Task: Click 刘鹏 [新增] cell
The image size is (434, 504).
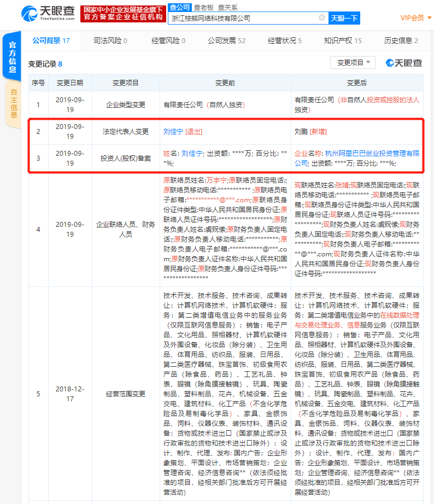Action: pos(357,131)
